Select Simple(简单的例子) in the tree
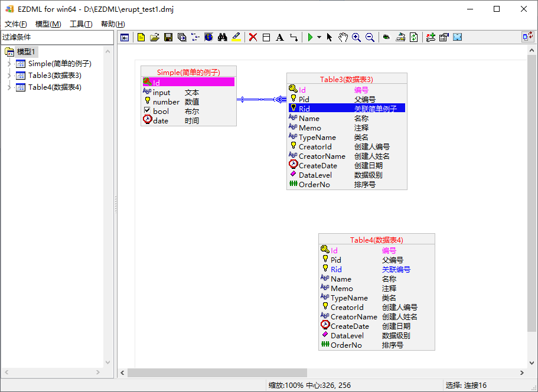 [60, 64]
